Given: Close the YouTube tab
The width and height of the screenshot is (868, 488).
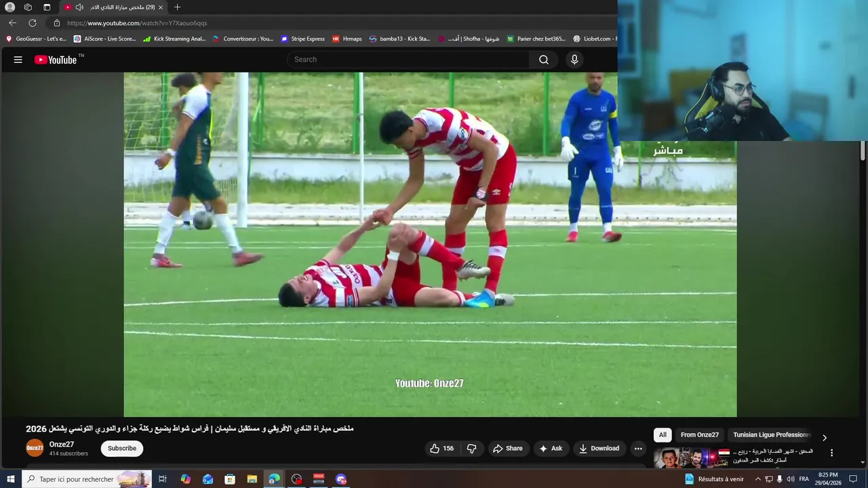Looking at the screenshot, I should point(161,7).
